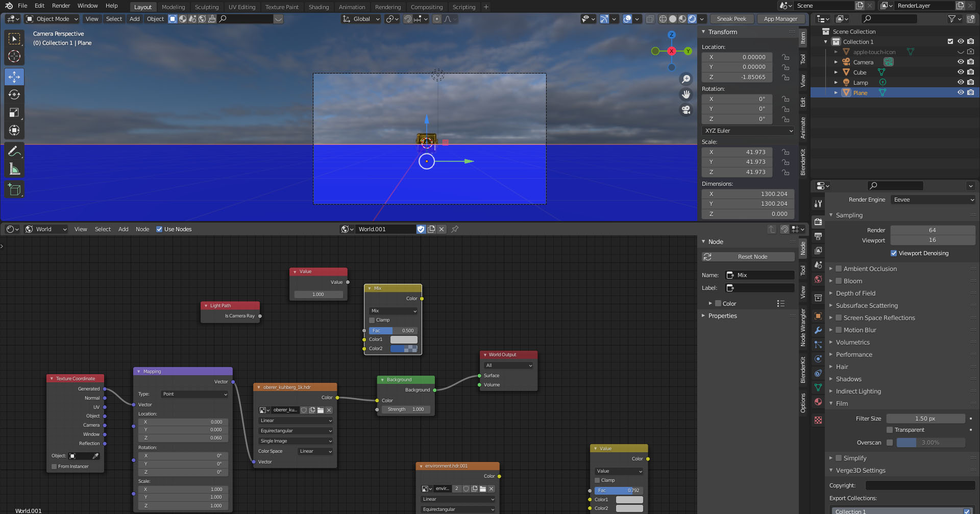Open the Render Engine dropdown
980x514 pixels.
coord(933,200)
